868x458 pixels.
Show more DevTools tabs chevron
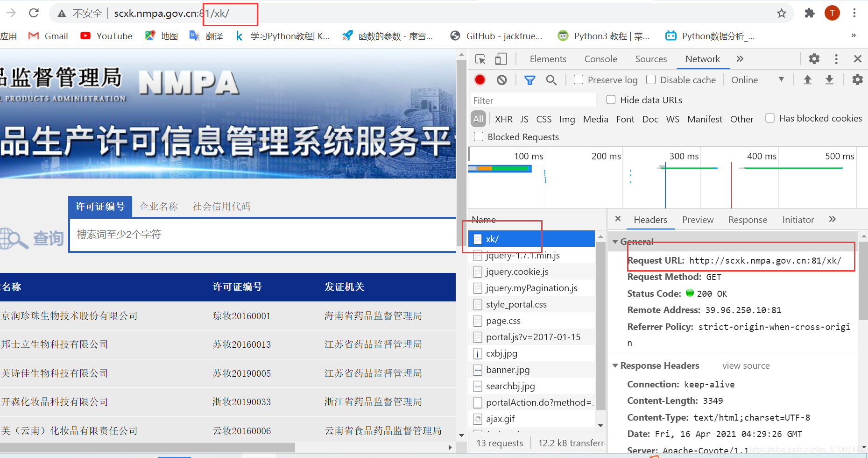tap(740, 59)
